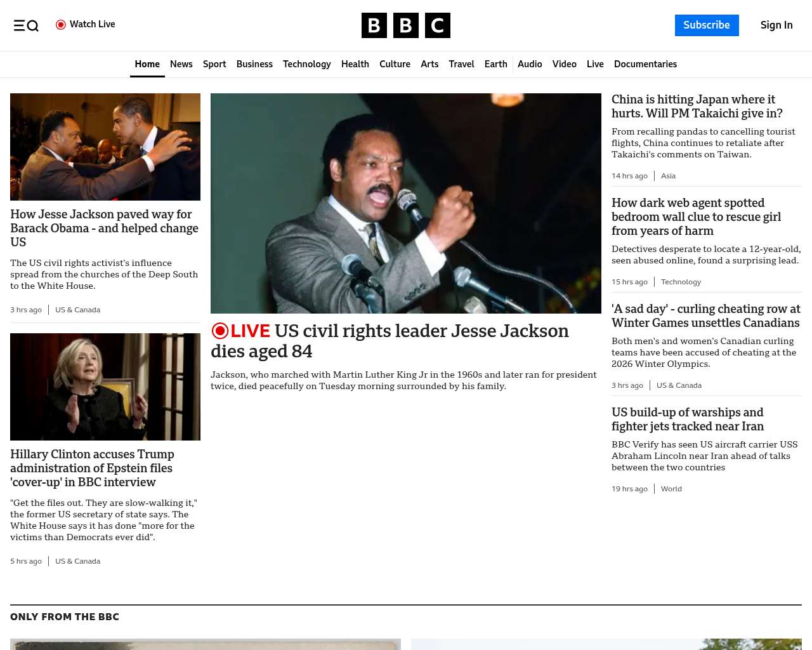This screenshot has height=650, width=812.
Task: Open the Documentaries menu item
Action: pyautogui.click(x=645, y=64)
